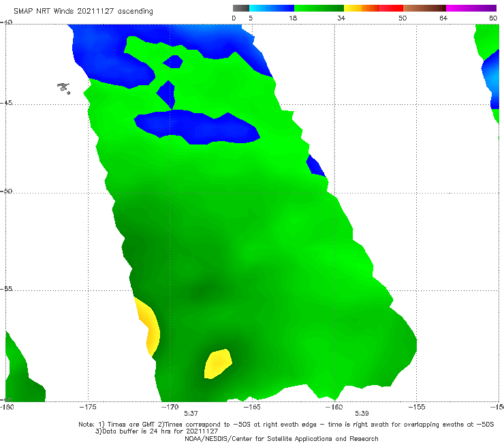Click the yellow high-wind patch near -167 longitude

[218, 364]
